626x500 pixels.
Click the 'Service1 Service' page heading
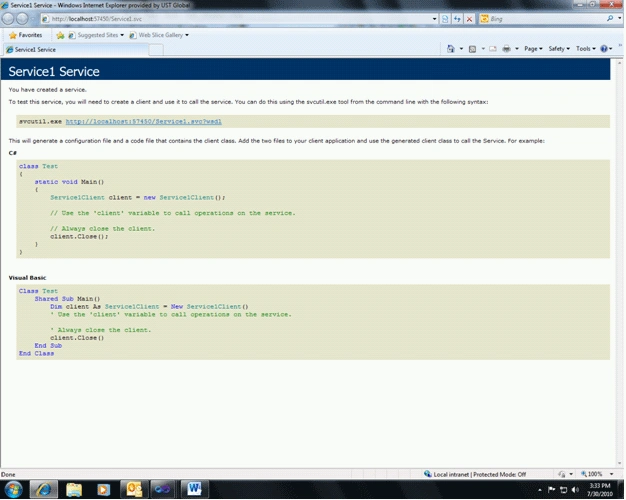[54, 71]
